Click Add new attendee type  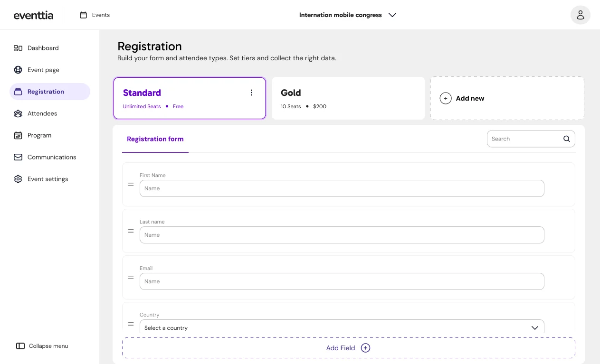(507, 98)
